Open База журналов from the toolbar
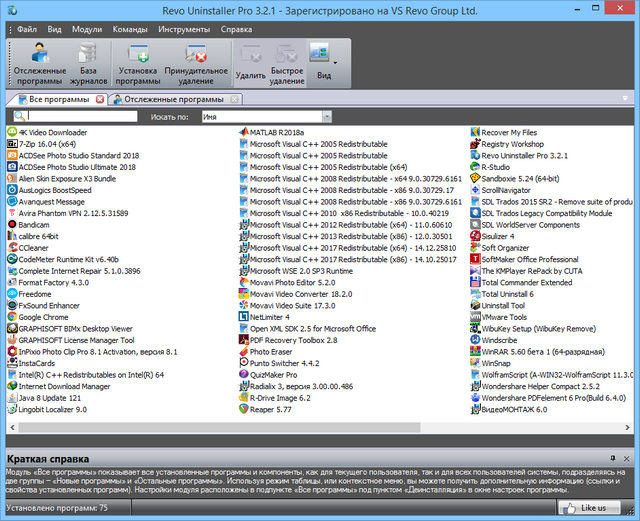The height and width of the screenshot is (521, 640). (88, 64)
